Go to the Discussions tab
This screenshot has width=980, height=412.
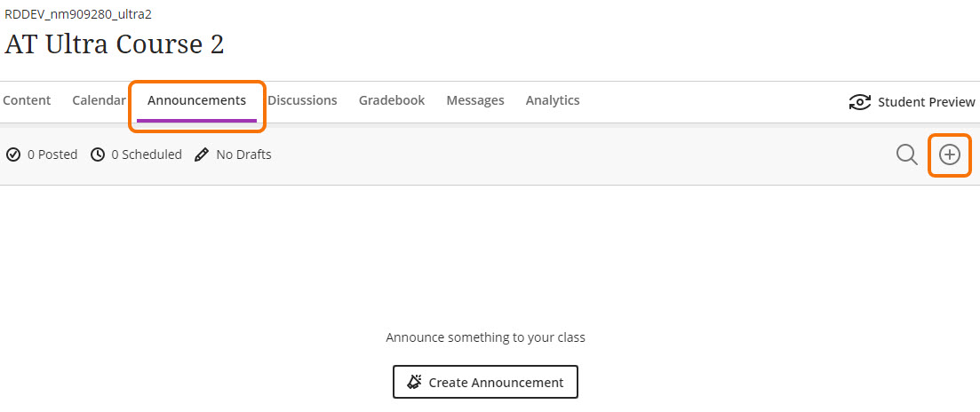(x=302, y=100)
